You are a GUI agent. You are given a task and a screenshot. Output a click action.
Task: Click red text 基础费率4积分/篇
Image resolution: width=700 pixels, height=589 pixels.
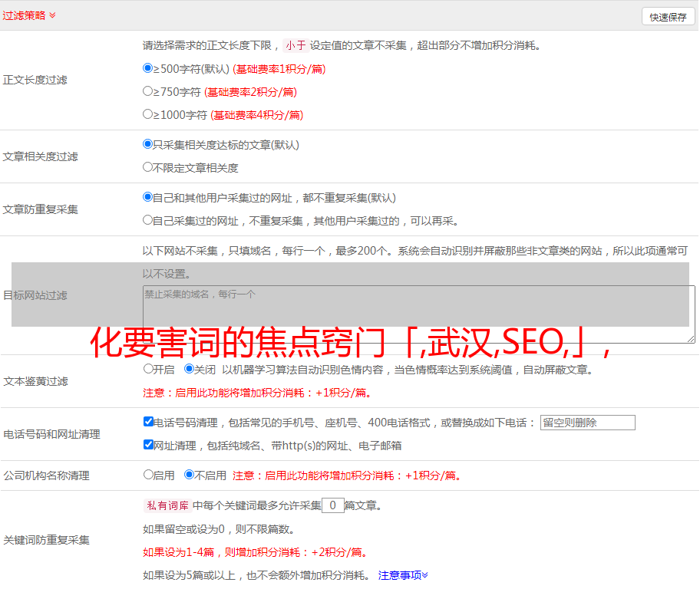(257, 115)
